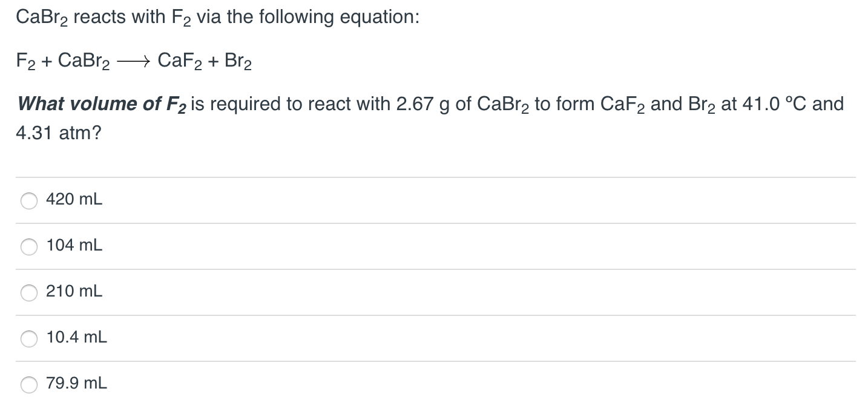This screenshot has width=868, height=420.
Task: Click the radio circle beside 79.9 mL
Action: 28,384
